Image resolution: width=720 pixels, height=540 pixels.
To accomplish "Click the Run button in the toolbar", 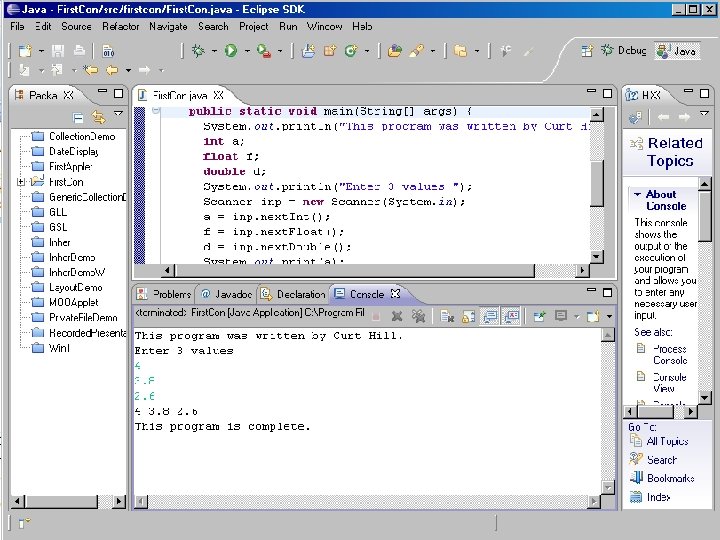I will tap(230, 50).
